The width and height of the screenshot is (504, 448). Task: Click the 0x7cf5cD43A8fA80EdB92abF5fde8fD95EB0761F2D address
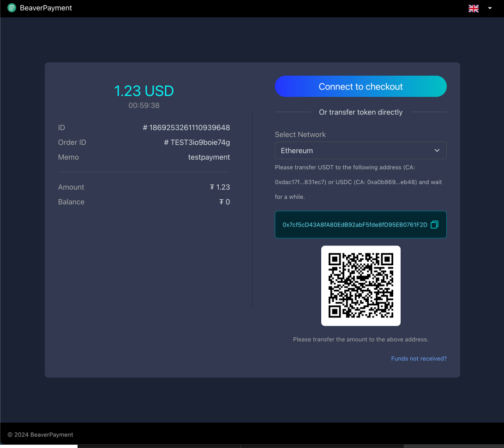(x=355, y=225)
